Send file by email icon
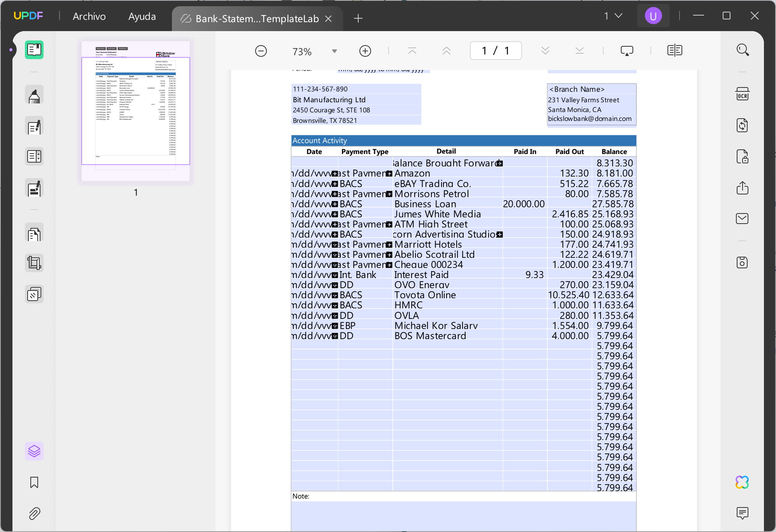 (742, 219)
